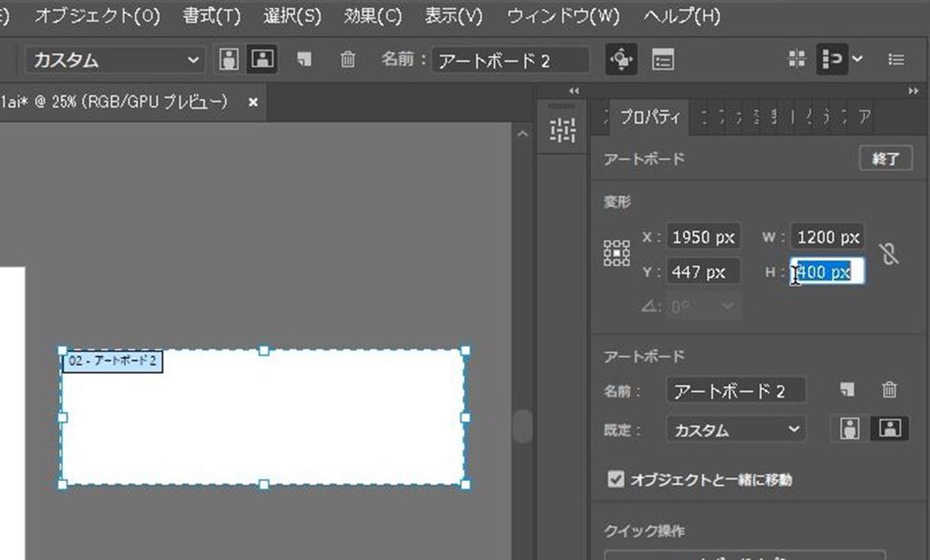Click new artboard icon in Properties panel
Image resolution: width=930 pixels, height=560 pixels.
pyautogui.click(x=847, y=390)
